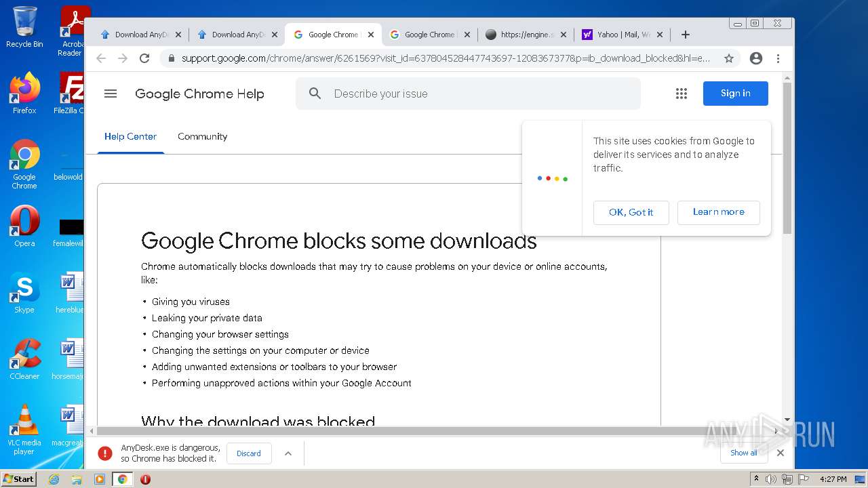868x488 pixels.
Task: Open the hamburger main menu
Action: click(111, 94)
